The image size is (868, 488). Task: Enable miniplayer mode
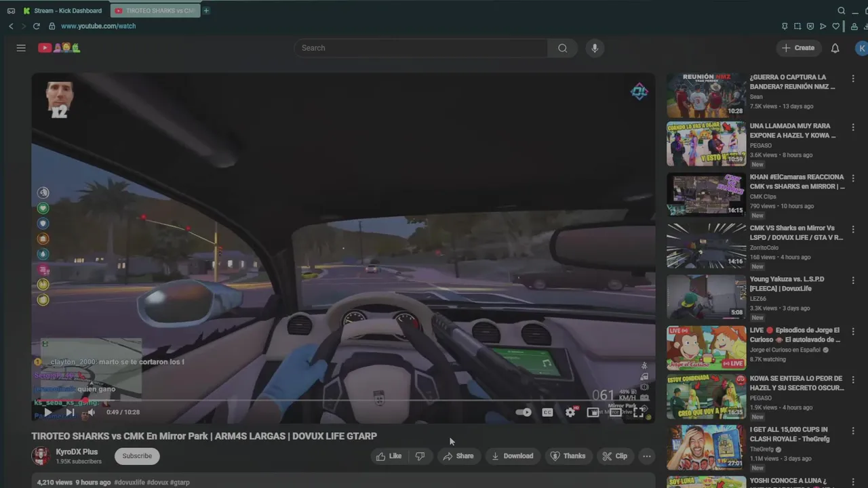(x=593, y=412)
